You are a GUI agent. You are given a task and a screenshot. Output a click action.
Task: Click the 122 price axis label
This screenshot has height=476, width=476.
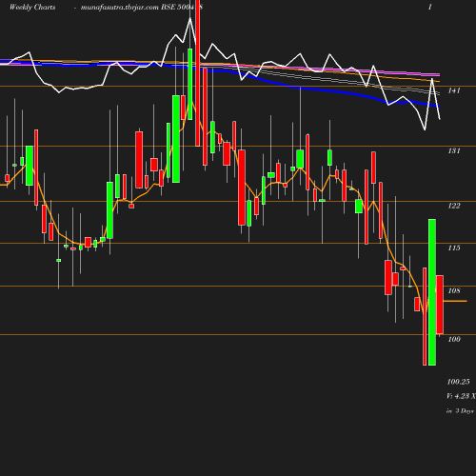(454, 206)
